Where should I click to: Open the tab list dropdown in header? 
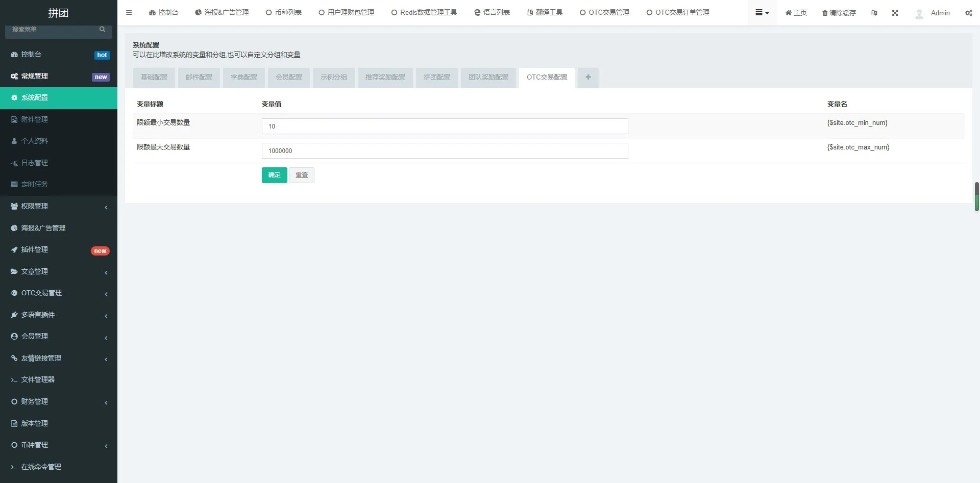click(x=762, y=13)
